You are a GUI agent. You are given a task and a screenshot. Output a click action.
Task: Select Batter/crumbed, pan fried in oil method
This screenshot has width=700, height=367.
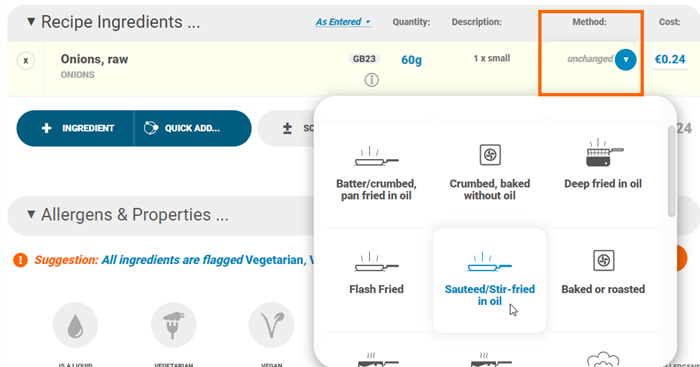(376, 174)
